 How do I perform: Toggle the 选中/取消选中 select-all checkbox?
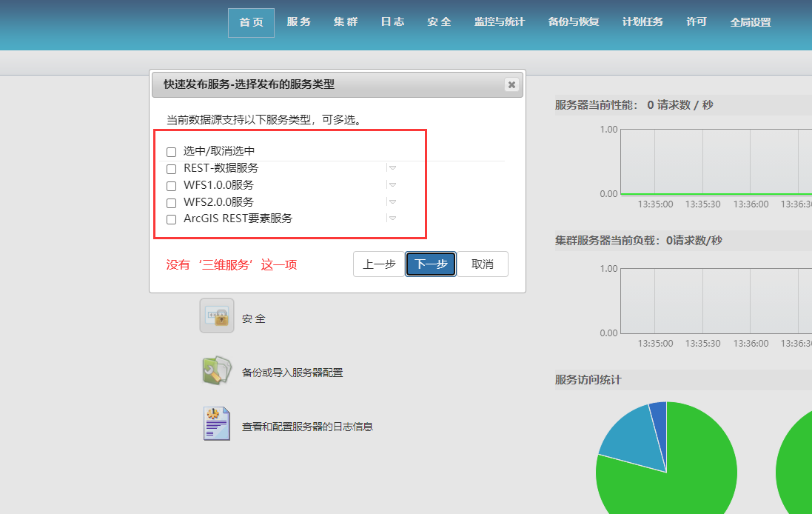tap(172, 152)
